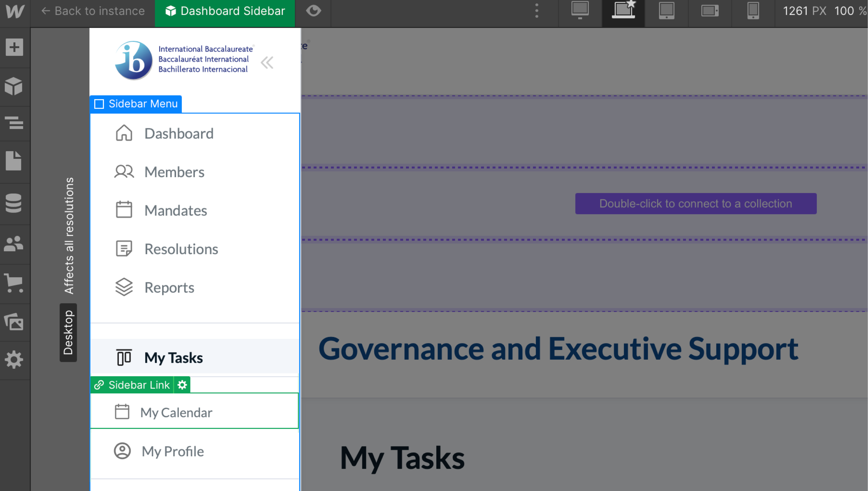Toggle the preview eye icon
This screenshot has height=491, width=868.
[313, 11]
